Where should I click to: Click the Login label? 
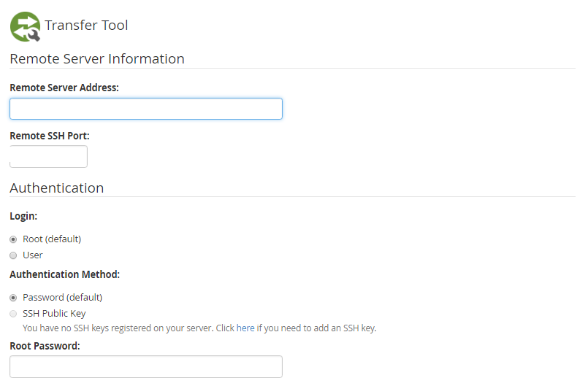tap(23, 216)
